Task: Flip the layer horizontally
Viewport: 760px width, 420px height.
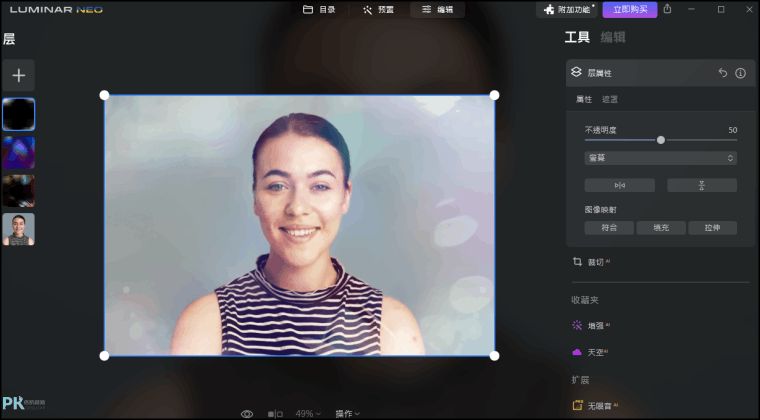Action: pyautogui.click(x=619, y=185)
